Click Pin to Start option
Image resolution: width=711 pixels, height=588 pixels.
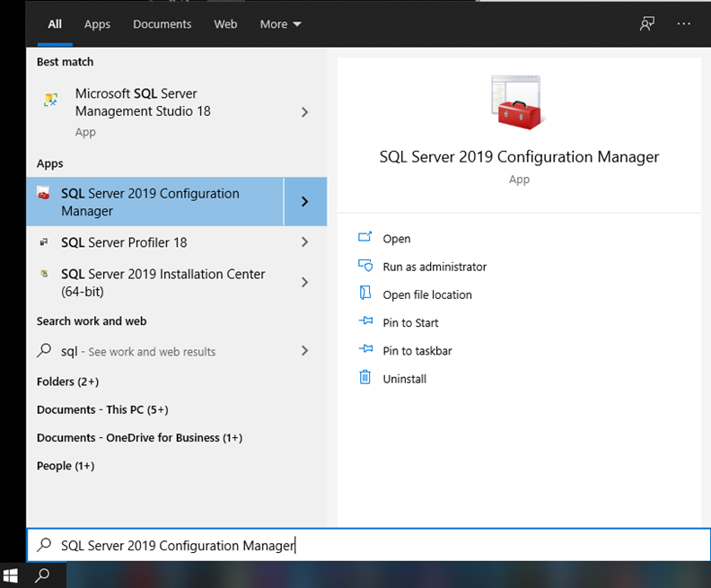click(410, 323)
